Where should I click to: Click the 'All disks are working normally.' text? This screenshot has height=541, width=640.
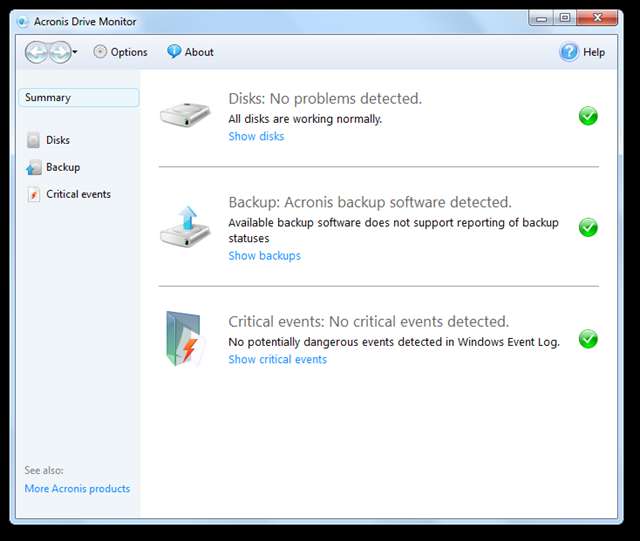[305, 119]
